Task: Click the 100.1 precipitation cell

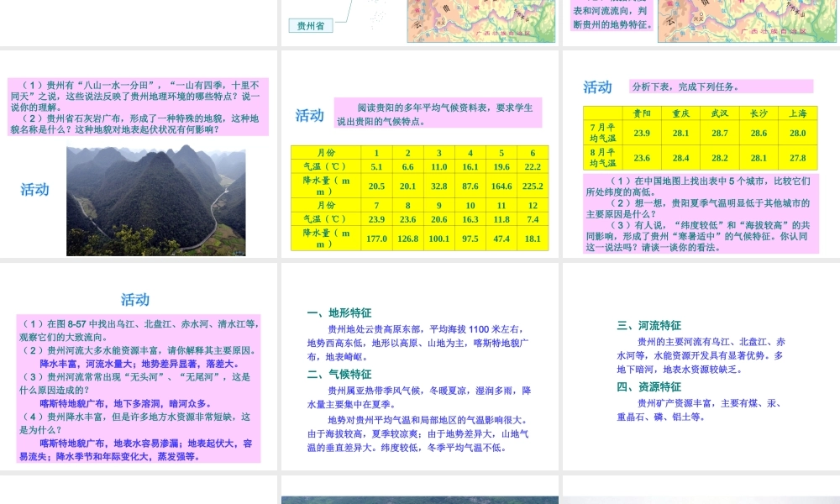Action: 438,239
